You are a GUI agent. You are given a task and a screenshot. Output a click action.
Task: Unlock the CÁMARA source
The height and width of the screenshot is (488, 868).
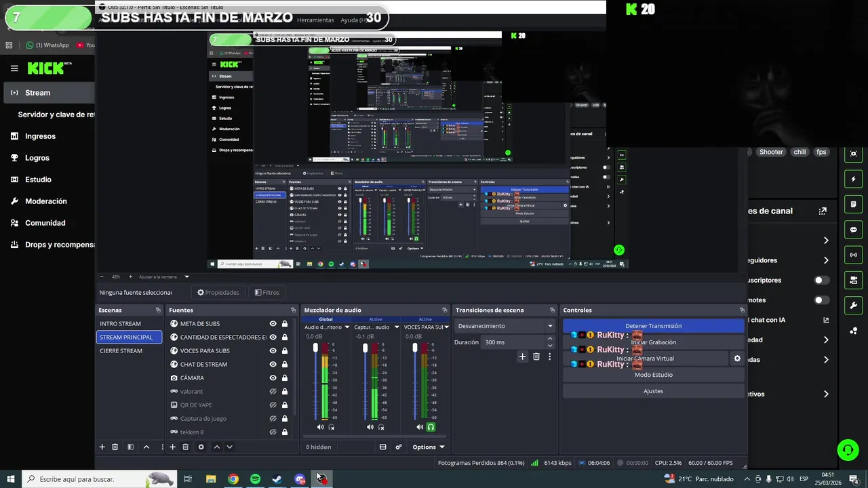(284, 378)
